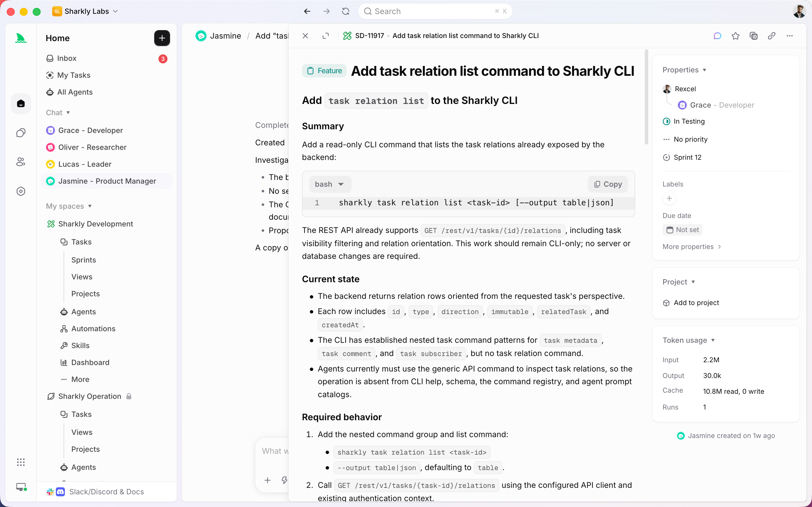The image size is (812, 507).
Task: Click the task description scrollbar
Action: click(646, 97)
